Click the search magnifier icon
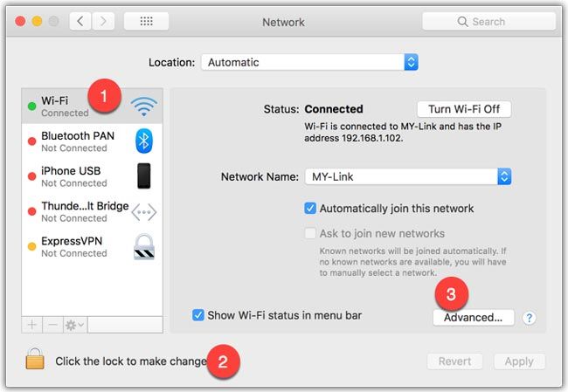This screenshot has width=568, height=392. [462, 22]
